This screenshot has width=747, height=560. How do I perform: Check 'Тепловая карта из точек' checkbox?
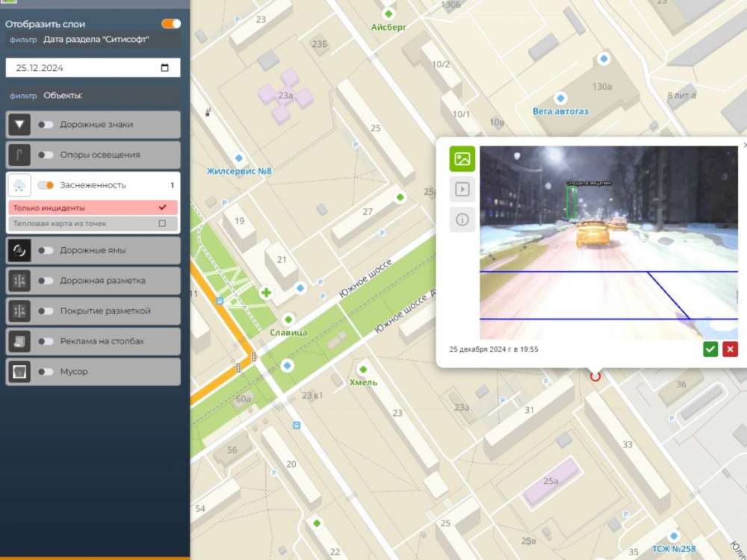162,223
